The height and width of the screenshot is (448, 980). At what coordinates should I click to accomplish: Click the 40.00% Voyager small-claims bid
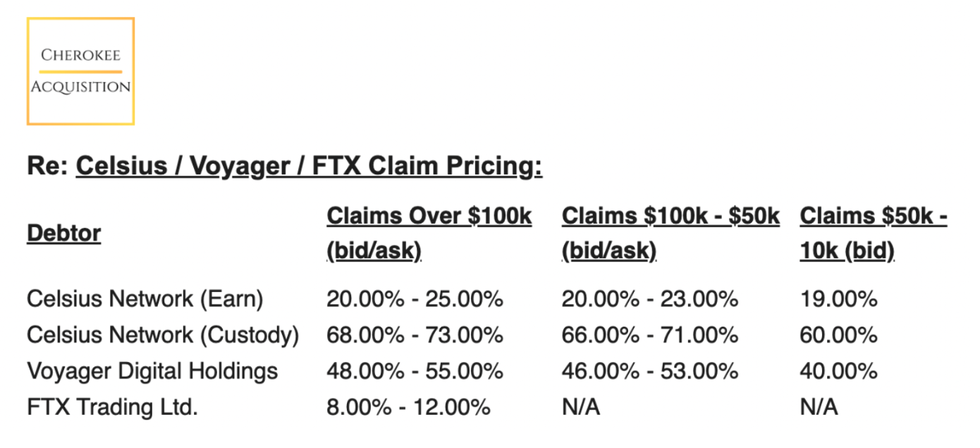coord(838,371)
